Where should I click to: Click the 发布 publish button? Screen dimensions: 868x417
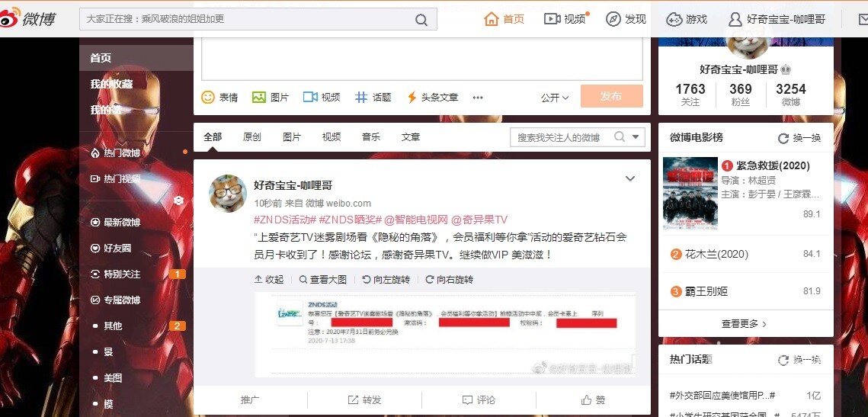612,96
